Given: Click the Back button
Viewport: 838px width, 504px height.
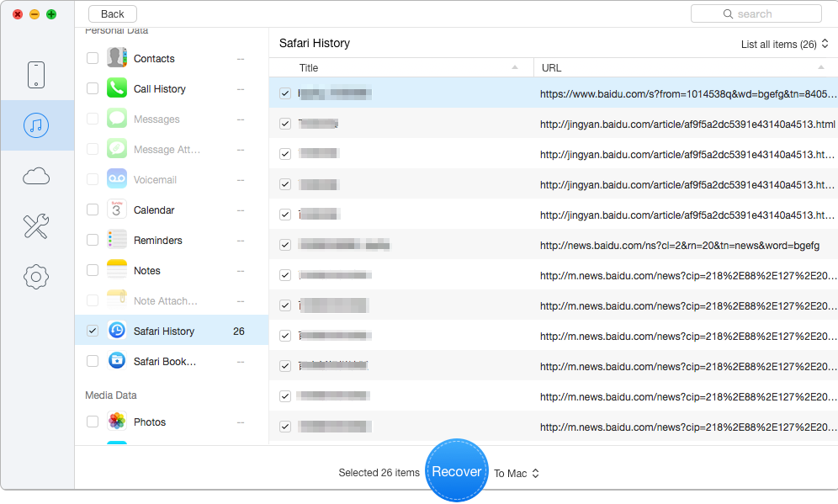Looking at the screenshot, I should [x=112, y=14].
